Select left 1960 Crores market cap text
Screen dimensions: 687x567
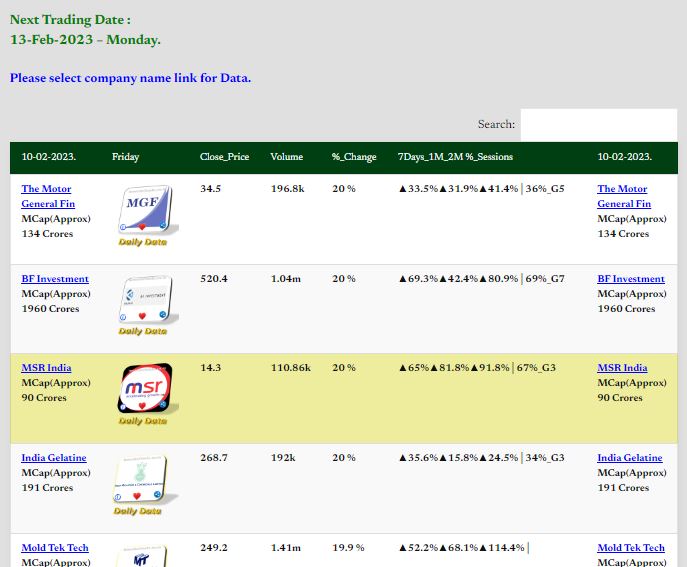click(50, 308)
